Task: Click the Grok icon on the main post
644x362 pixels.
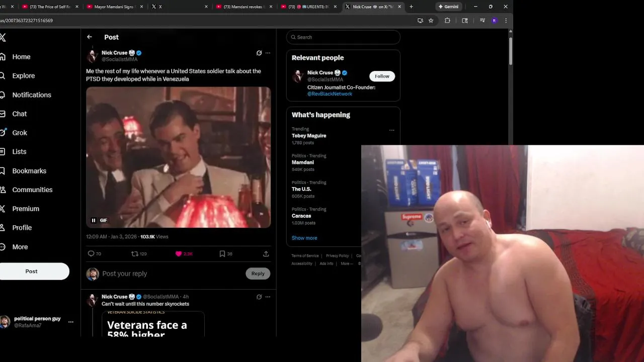Action: pyautogui.click(x=259, y=53)
